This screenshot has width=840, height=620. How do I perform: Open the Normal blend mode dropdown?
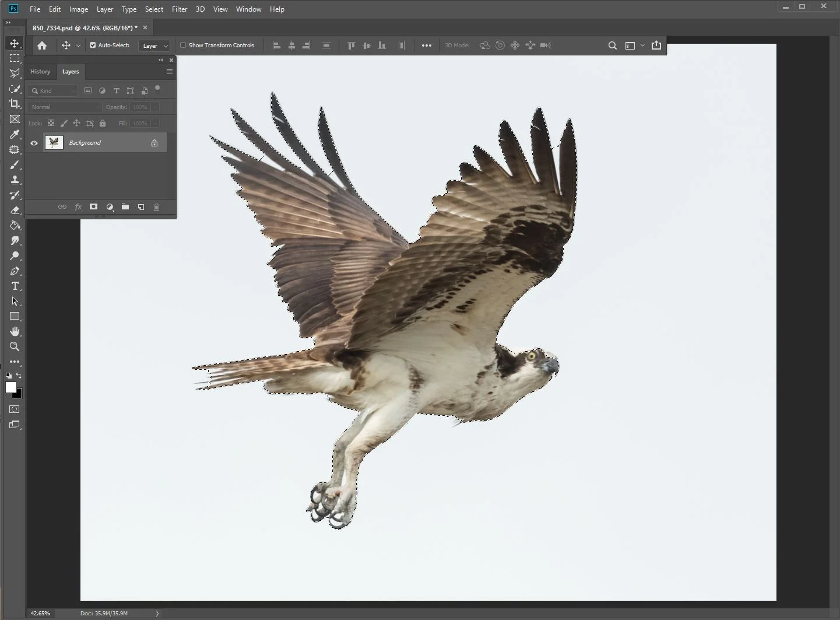pos(64,107)
